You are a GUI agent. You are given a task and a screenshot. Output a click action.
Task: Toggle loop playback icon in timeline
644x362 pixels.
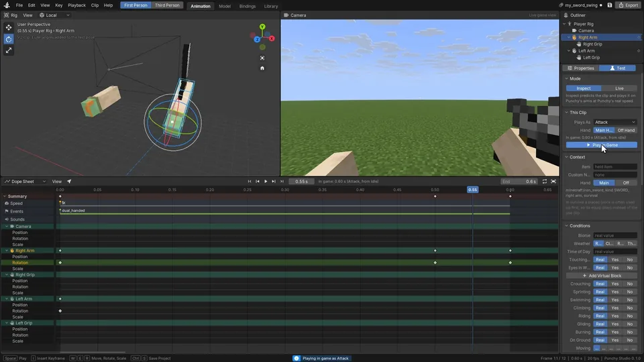pos(545,182)
